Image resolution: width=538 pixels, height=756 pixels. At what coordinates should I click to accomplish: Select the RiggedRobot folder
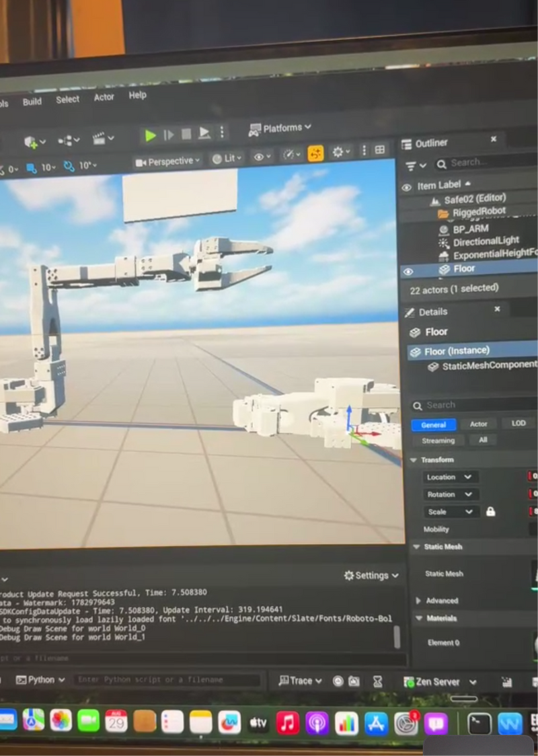[x=479, y=212]
